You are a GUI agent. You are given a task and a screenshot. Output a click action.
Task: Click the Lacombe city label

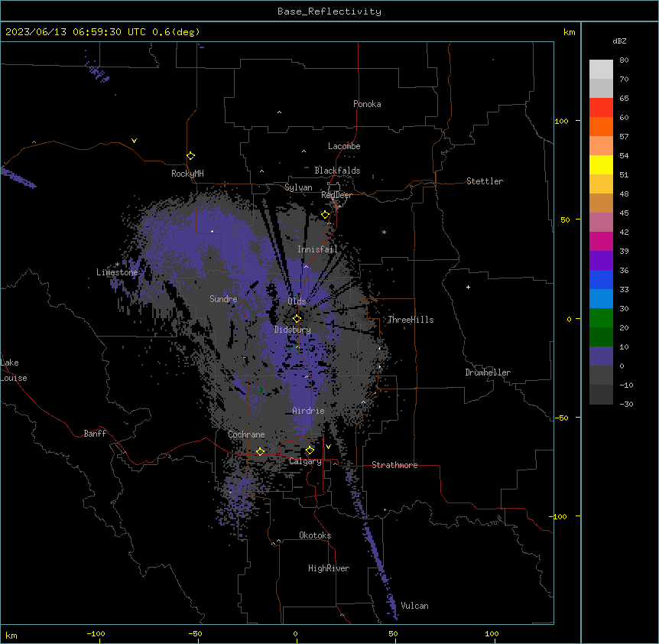[344, 146]
